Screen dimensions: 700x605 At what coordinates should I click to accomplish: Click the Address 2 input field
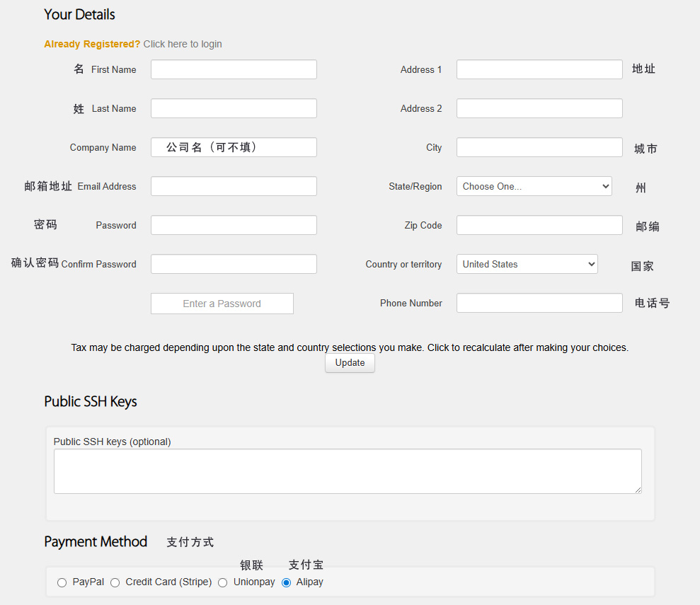click(539, 108)
